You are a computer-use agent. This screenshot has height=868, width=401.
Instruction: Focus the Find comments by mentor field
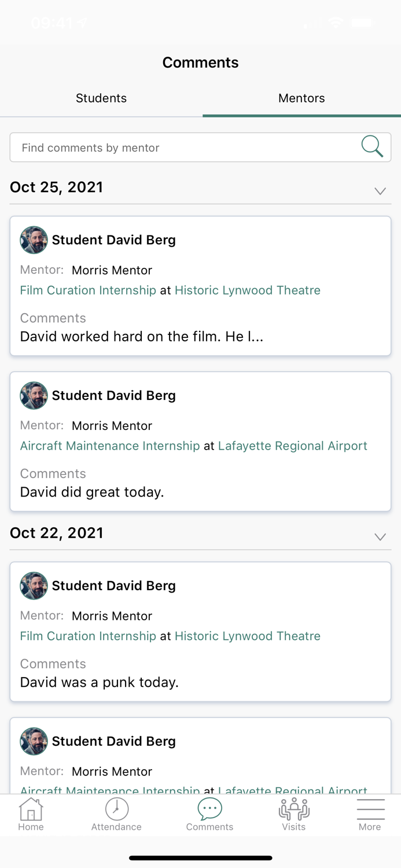pos(185,148)
